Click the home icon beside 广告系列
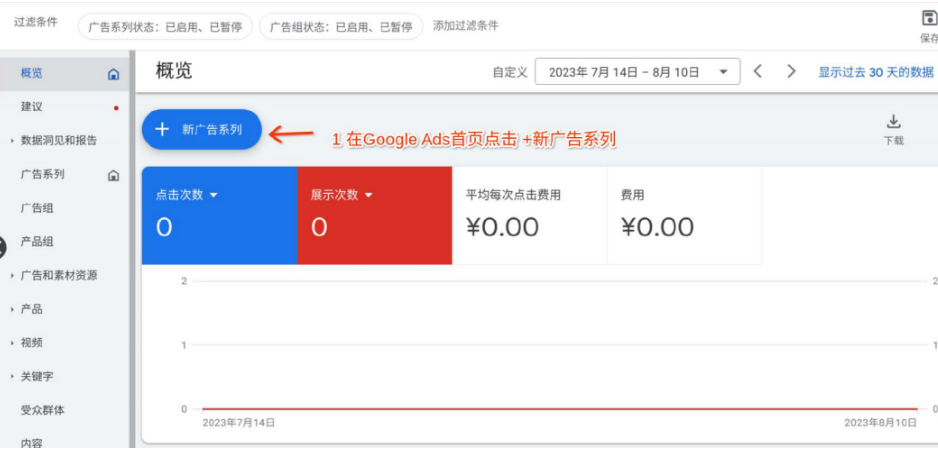The width and height of the screenshot is (938, 449). pyautogui.click(x=113, y=175)
